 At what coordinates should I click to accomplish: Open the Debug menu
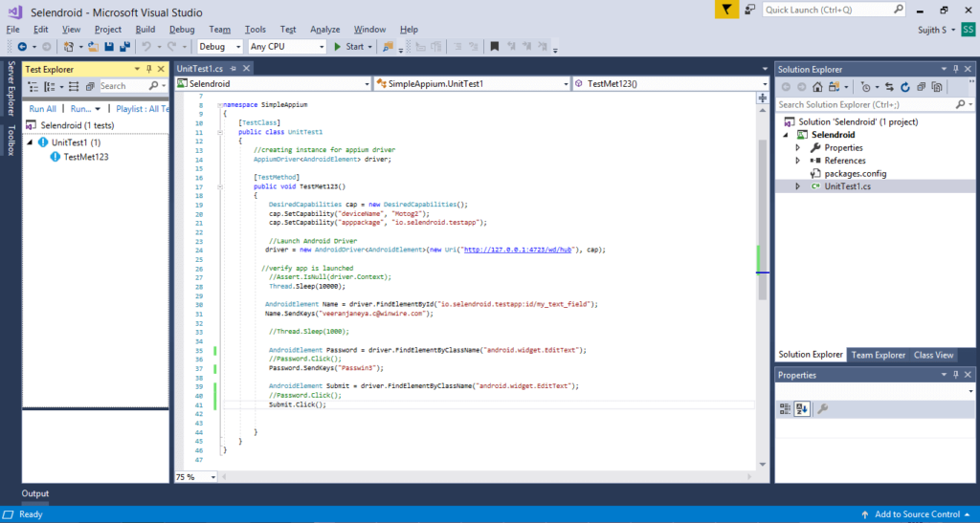coord(182,30)
